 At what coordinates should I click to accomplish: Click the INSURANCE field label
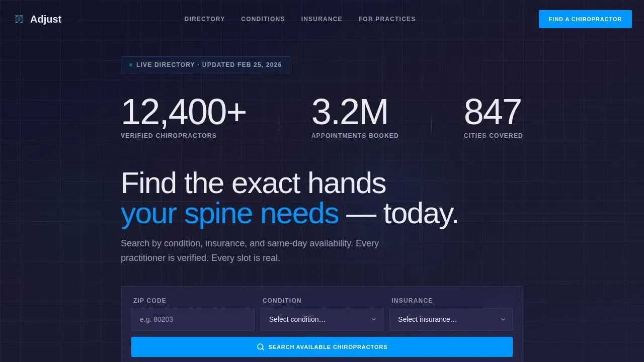pos(412,301)
